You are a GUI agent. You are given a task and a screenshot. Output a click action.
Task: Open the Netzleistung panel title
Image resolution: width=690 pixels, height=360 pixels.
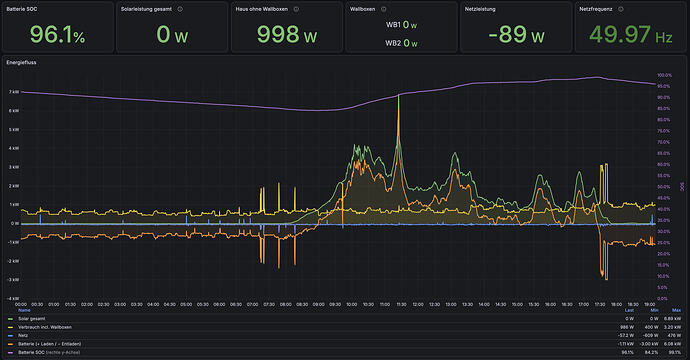tap(480, 9)
